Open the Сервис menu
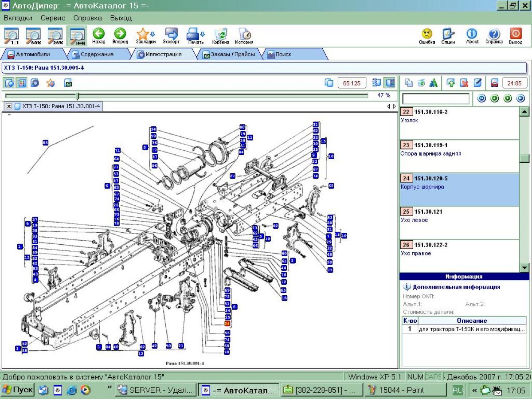 click(x=53, y=18)
